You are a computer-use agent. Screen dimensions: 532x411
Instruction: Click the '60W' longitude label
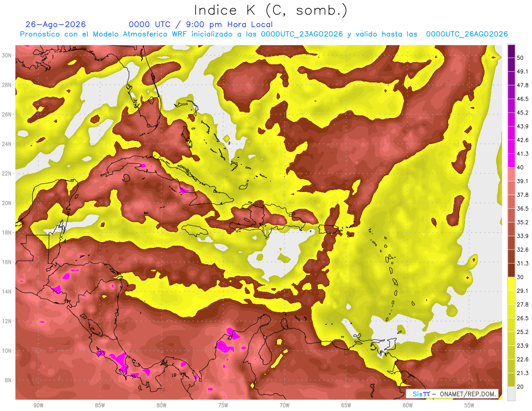[x=408, y=405]
